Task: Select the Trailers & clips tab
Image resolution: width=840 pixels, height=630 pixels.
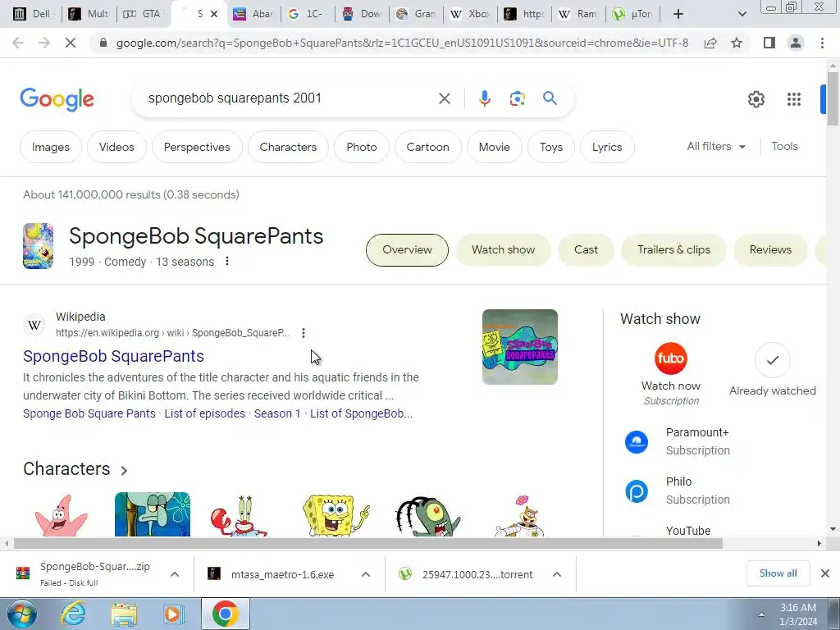Action: point(673,249)
